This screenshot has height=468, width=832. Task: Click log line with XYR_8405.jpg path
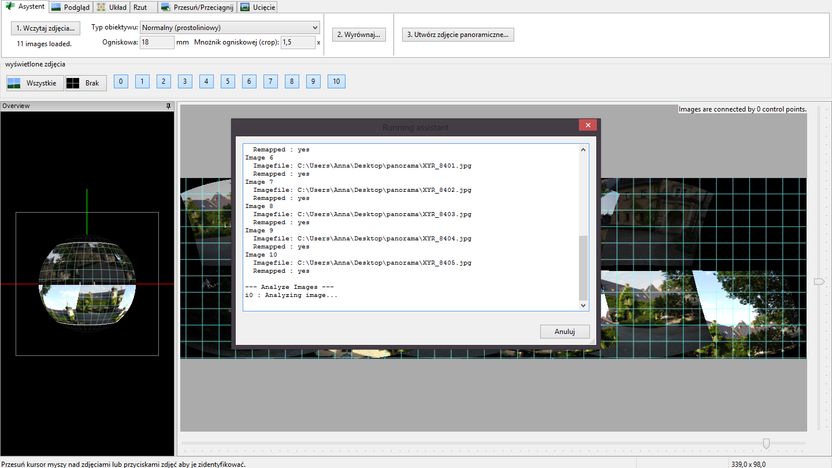362,263
